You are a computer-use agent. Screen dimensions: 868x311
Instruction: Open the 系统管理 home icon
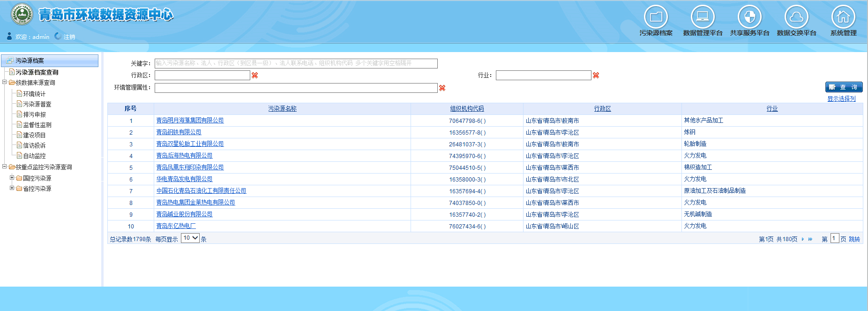[843, 17]
